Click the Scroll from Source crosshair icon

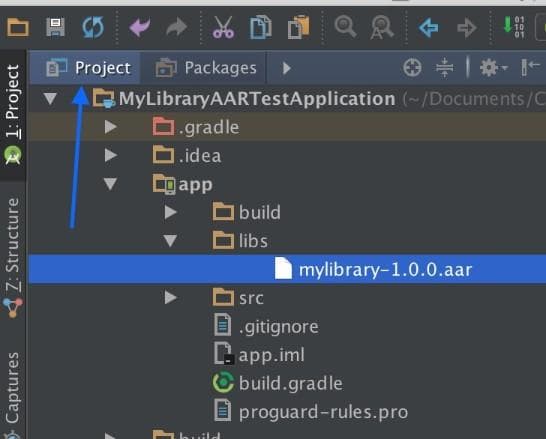click(412, 67)
